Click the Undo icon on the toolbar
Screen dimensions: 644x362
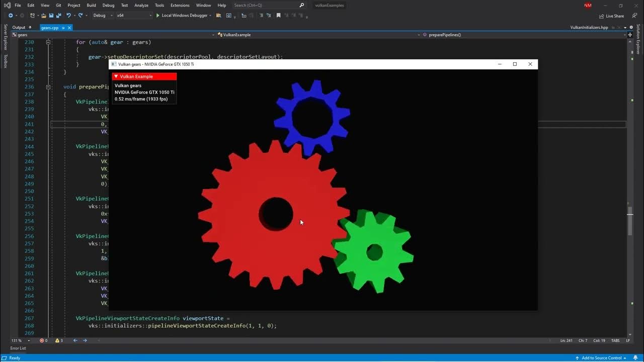pyautogui.click(x=68, y=16)
